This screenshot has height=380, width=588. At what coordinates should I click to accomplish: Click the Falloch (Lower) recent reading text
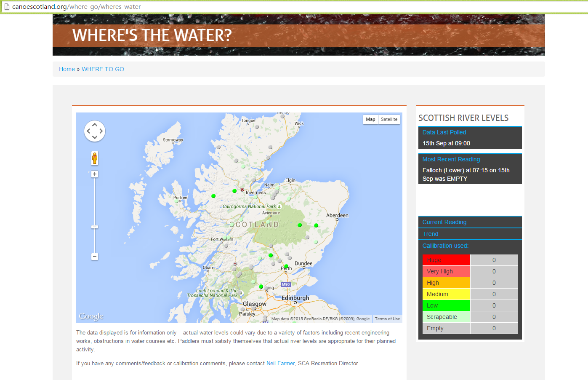click(466, 174)
